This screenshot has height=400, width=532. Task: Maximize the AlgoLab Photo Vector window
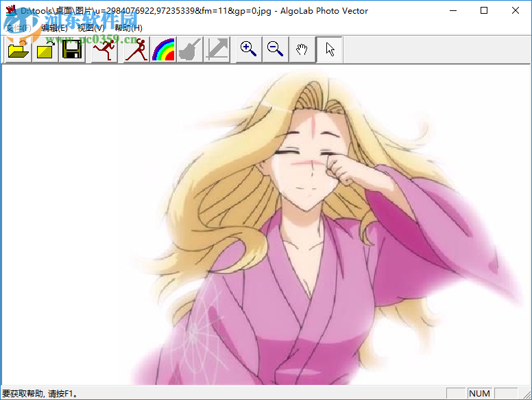(x=484, y=10)
